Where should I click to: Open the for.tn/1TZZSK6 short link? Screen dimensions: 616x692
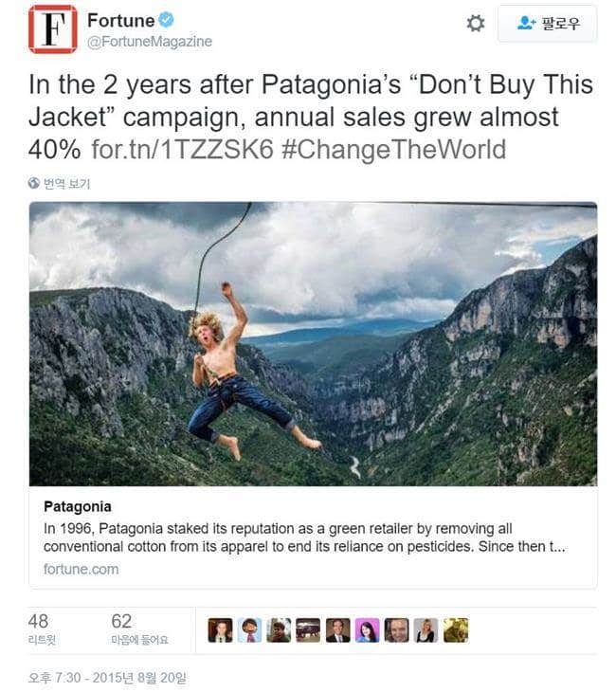tap(182, 149)
